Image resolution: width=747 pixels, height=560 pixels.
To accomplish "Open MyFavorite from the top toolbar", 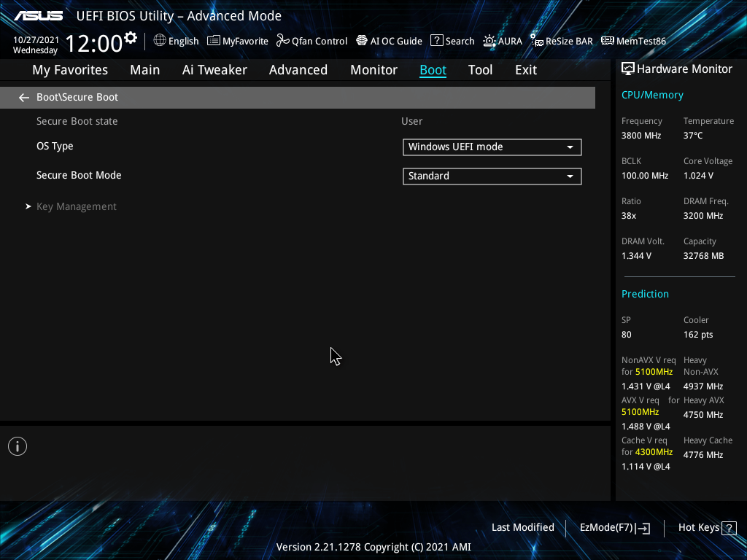I will 214,41.
